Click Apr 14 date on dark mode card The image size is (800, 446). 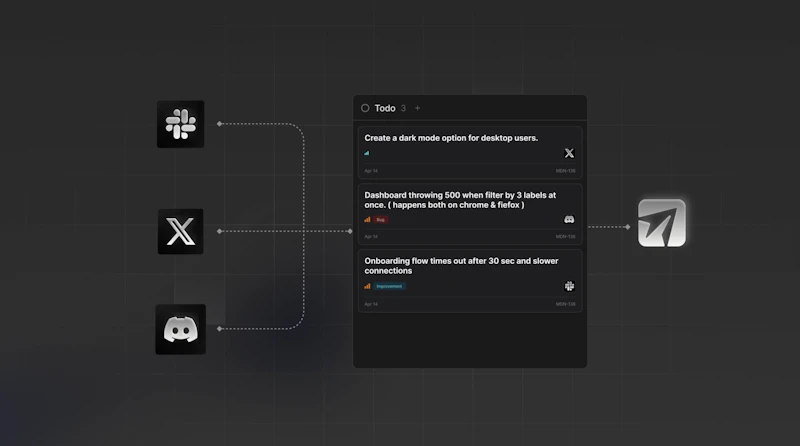click(x=371, y=171)
